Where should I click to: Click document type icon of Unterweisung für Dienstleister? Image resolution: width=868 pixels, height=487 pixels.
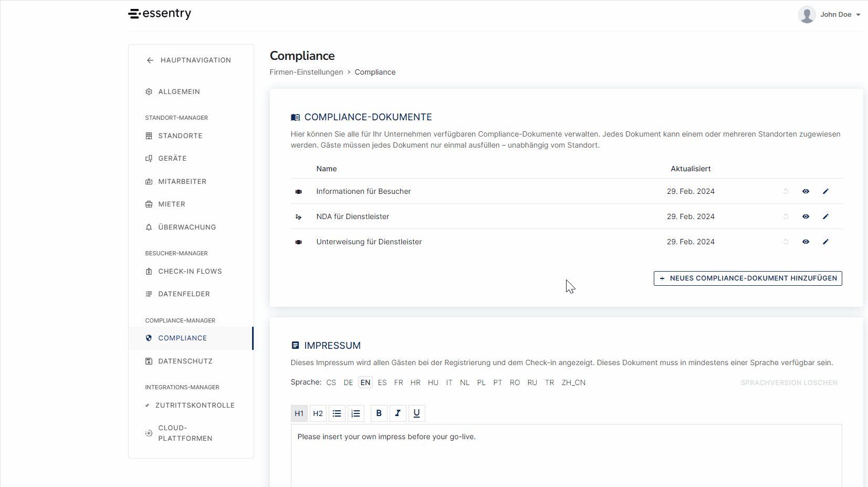pyautogui.click(x=298, y=242)
